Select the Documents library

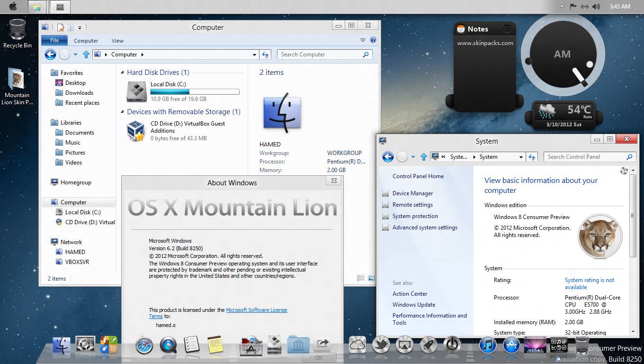point(80,133)
